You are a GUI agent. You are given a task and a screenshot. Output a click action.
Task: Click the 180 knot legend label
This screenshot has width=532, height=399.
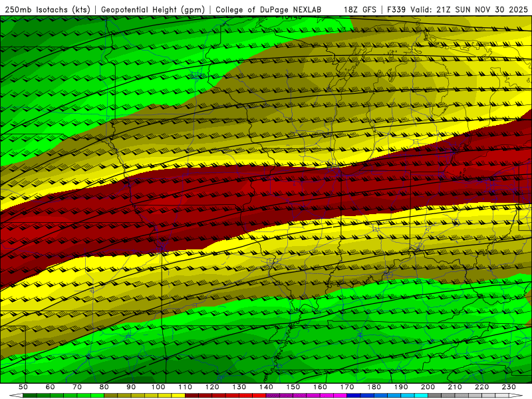(x=374, y=387)
